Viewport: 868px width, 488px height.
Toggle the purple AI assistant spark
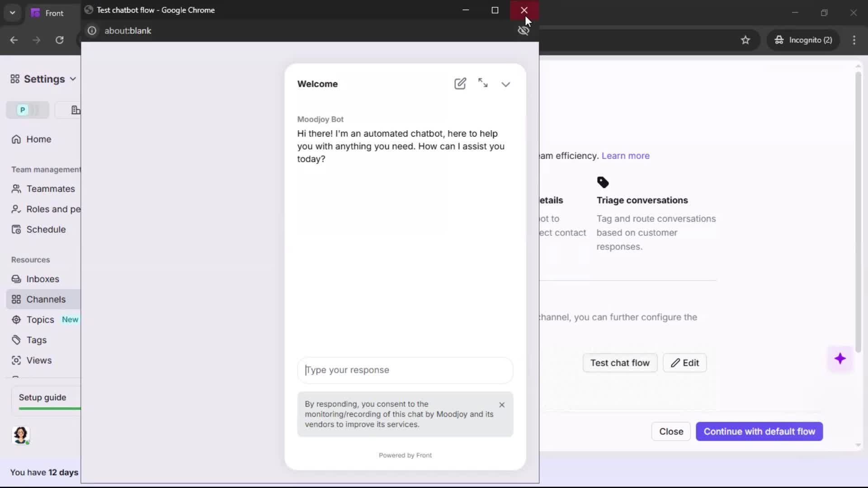(840, 358)
